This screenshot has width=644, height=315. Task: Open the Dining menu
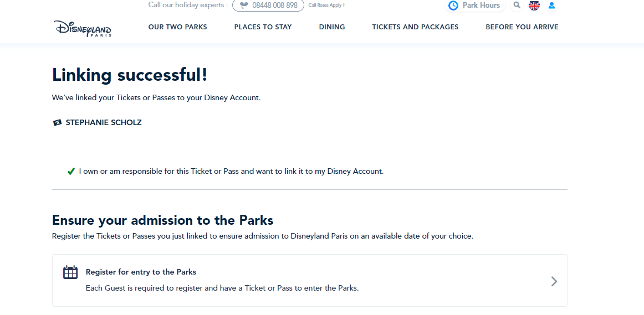pos(332,27)
